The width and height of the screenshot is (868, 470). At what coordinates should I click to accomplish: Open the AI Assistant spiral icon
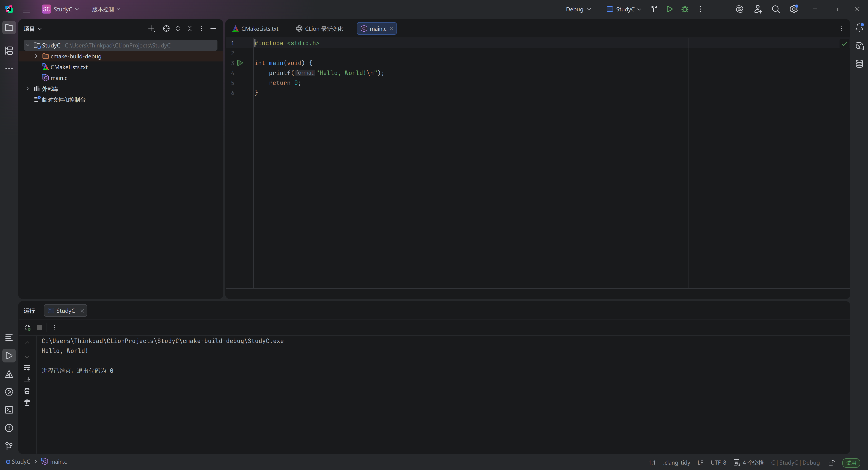click(x=739, y=9)
